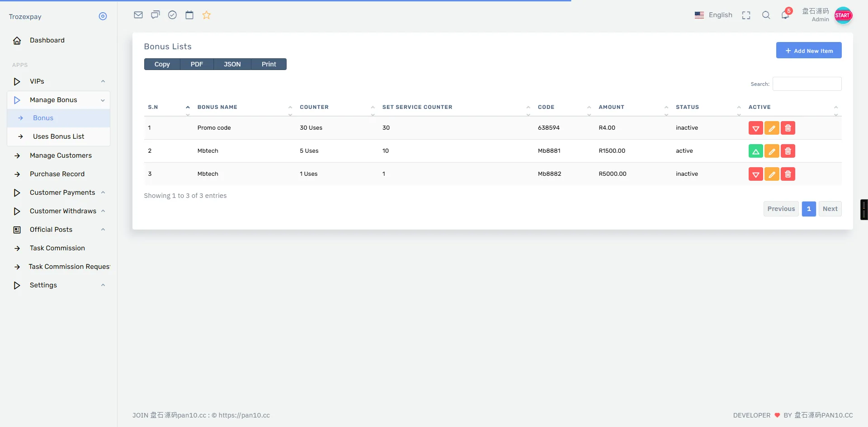Export the list as JSON

pyautogui.click(x=232, y=64)
